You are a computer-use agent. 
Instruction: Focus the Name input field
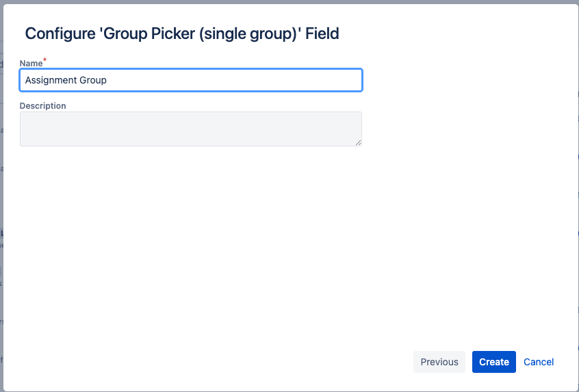coord(191,80)
